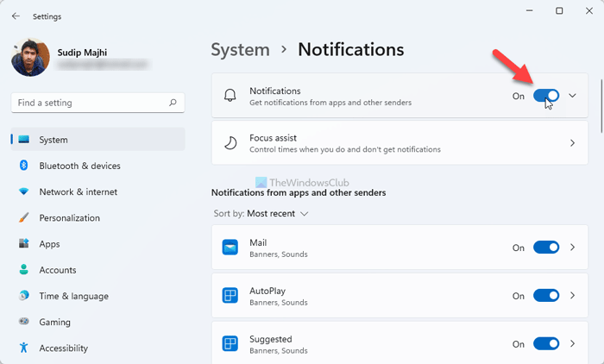Image resolution: width=604 pixels, height=364 pixels.
Task: Turn off the main Notifications toggle
Action: 546,96
